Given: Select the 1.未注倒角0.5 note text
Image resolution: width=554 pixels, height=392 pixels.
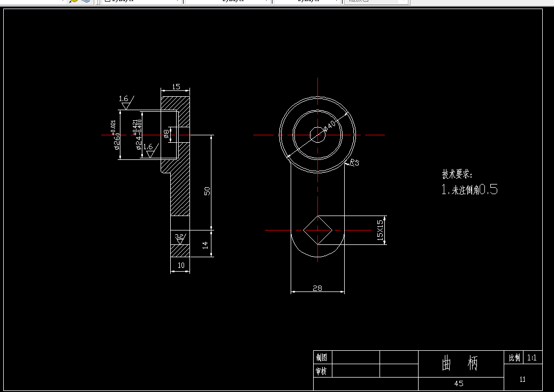Looking at the screenshot, I should point(469,190).
